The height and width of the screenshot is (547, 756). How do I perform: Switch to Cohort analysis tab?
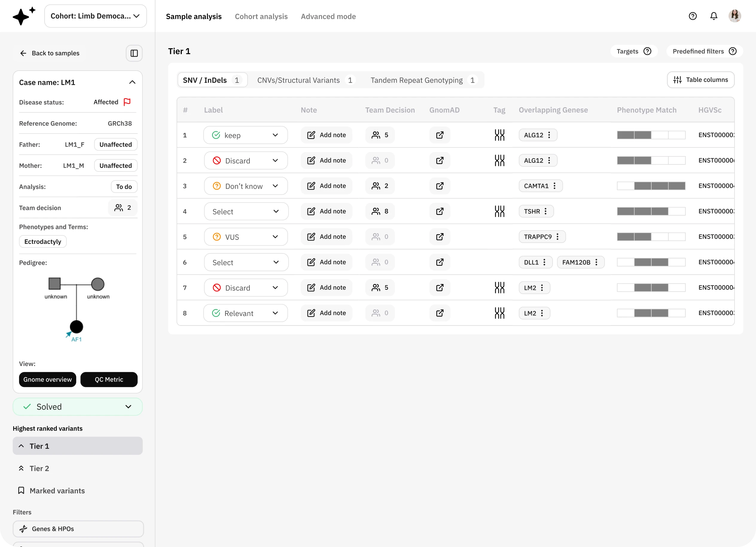pyautogui.click(x=261, y=16)
